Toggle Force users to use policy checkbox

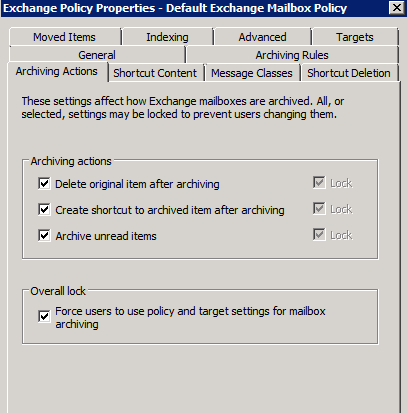coord(44,316)
